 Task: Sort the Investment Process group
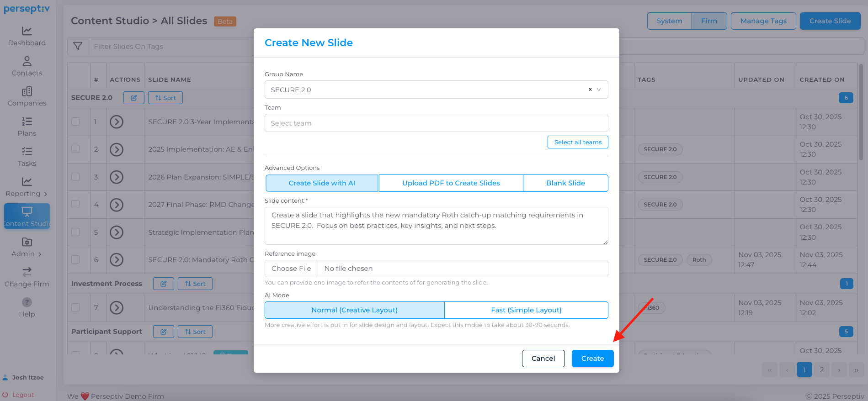(x=195, y=284)
